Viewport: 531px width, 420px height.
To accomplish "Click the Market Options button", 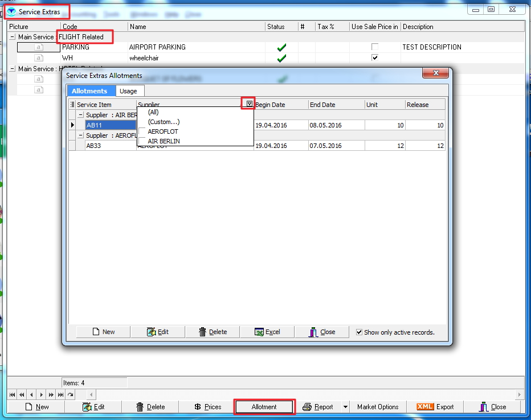I will 378,407.
